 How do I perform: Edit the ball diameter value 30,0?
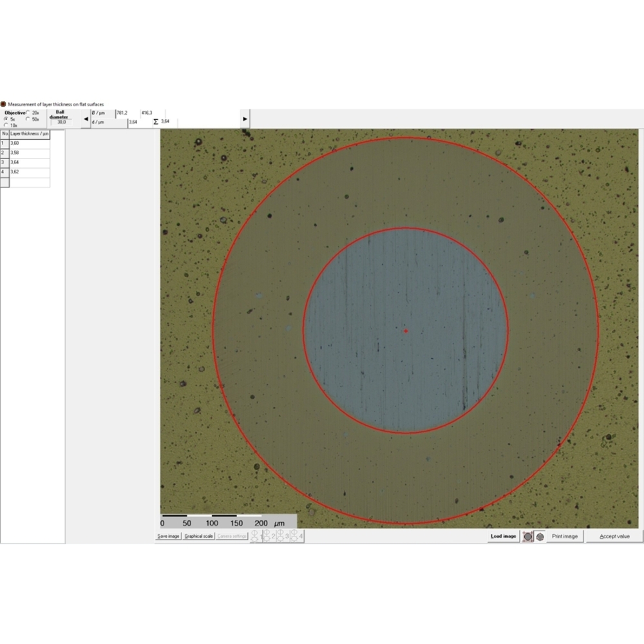[x=62, y=122]
